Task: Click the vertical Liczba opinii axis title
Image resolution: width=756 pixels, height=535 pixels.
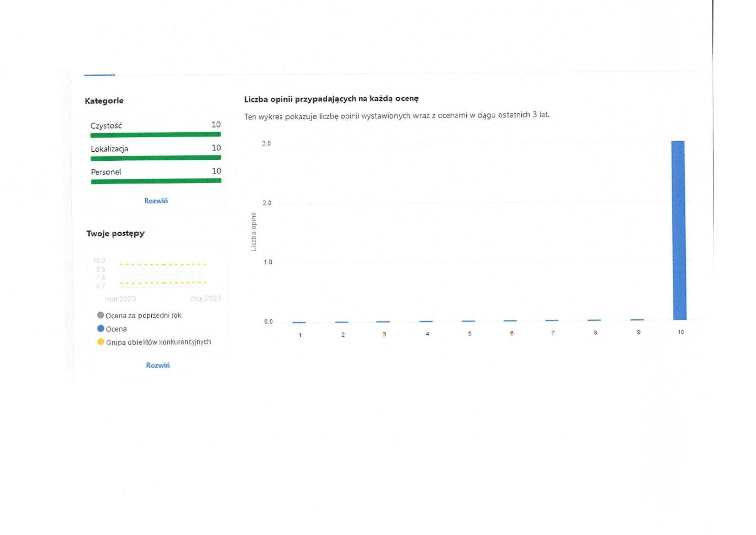Action: click(x=254, y=232)
